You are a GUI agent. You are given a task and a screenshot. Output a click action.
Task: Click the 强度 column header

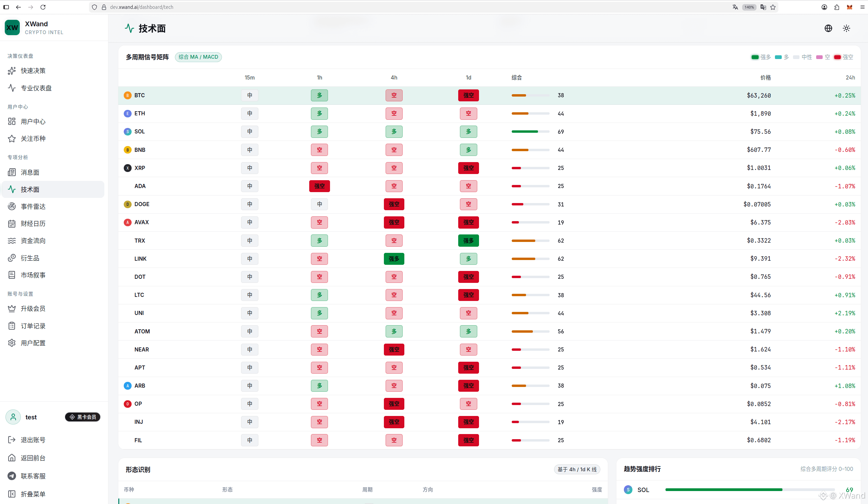pyautogui.click(x=597, y=490)
